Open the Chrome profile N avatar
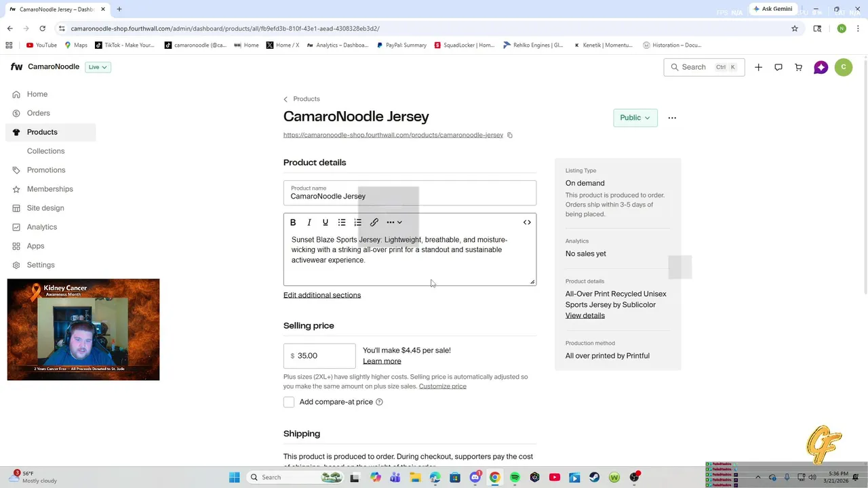Viewport: 868px width, 488px height. point(842,28)
